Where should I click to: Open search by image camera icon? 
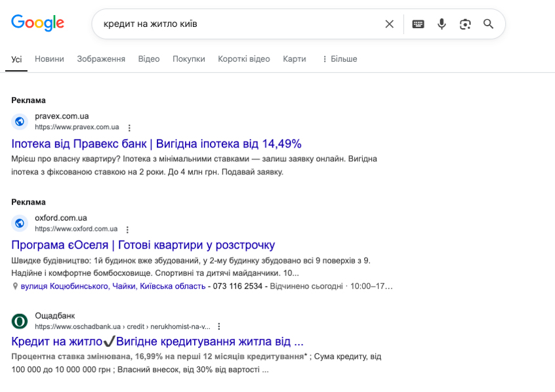465,24
